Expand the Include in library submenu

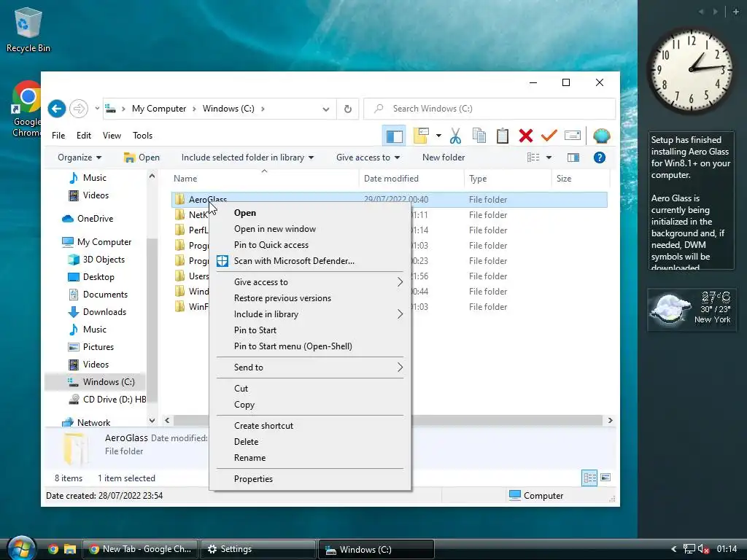coord(309,314)
